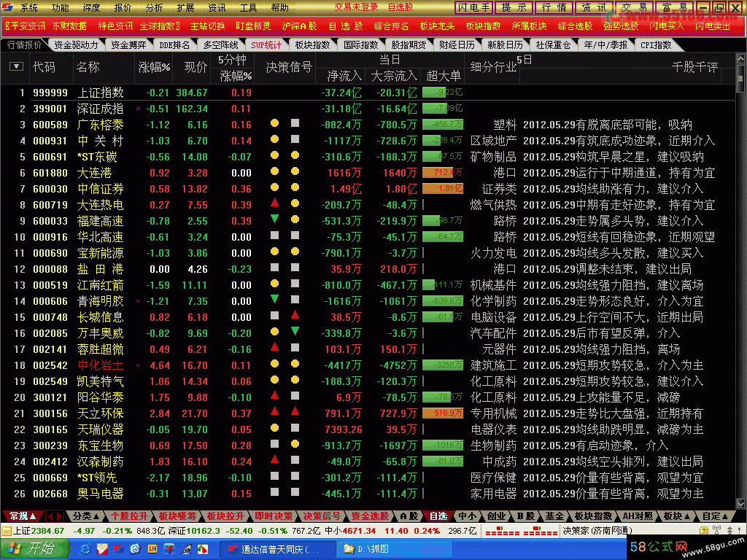
Task: Click yellow circle signal in 广东榕泰 row
Action: [x=275, y=124]
